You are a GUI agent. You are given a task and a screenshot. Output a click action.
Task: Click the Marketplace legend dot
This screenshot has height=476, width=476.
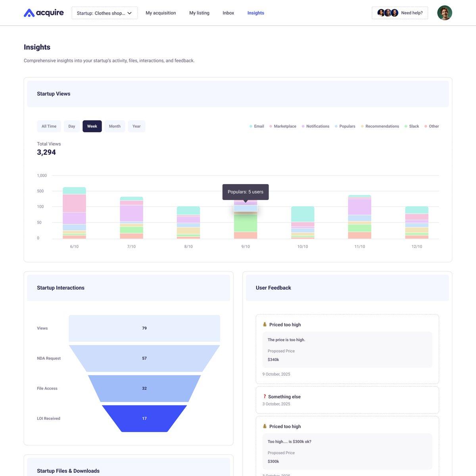pyautogui.click(x=270, y=125)
